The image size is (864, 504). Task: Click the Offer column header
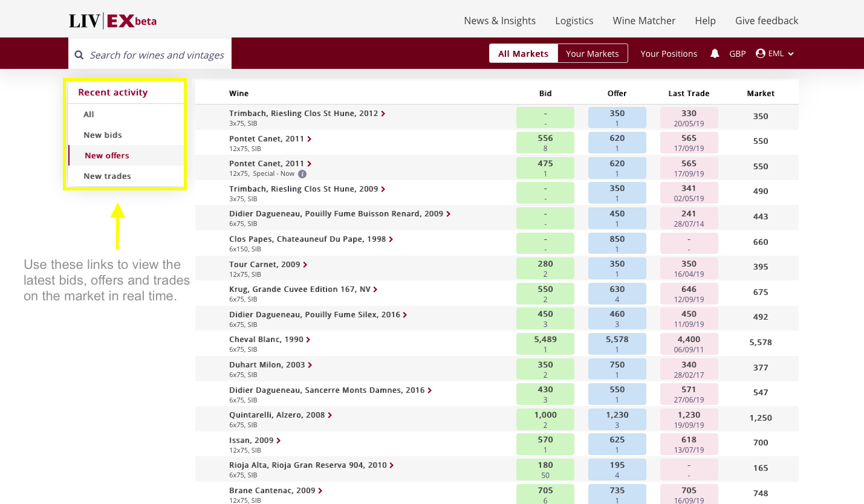pyautogui.click(x=617, y=93)
